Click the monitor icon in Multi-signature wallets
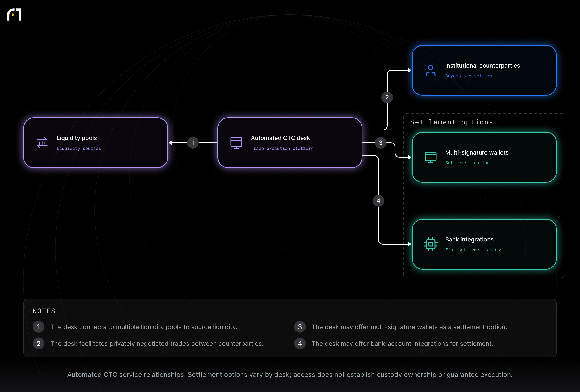This screenshot has width=580, height=392. coord(430,157)
